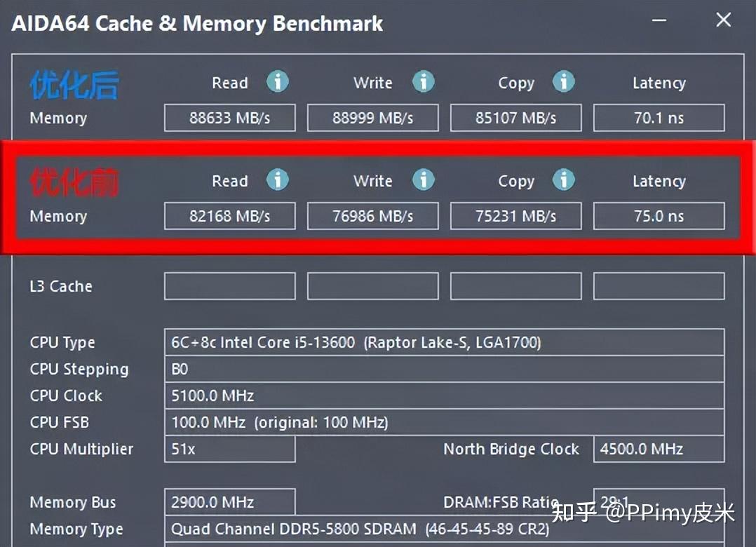Click the Memory Type DDR5-5800 SDRAM field
This screenshot has width=756, height=547.
click(x=444, y=529)
